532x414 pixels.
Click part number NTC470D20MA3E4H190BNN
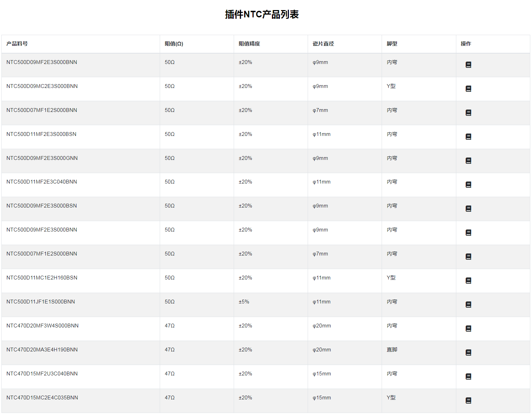coord(42,350)
